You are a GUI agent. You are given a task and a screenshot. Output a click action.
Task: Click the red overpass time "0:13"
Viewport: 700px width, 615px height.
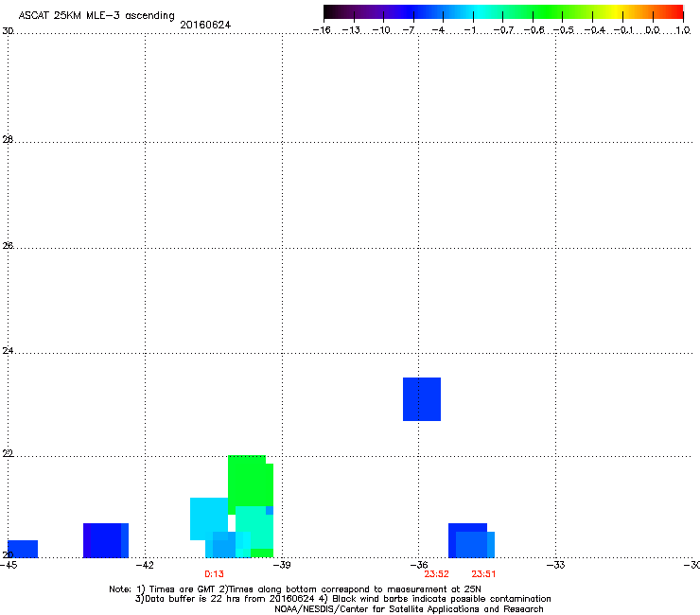click(215, 574)
